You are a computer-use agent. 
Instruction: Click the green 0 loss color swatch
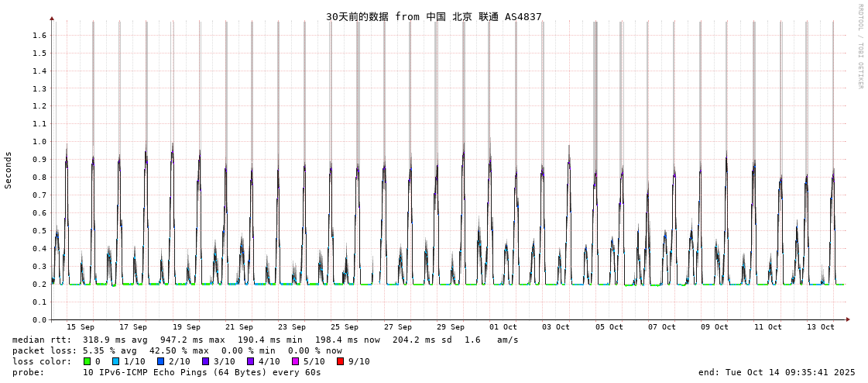pos(87,361)
